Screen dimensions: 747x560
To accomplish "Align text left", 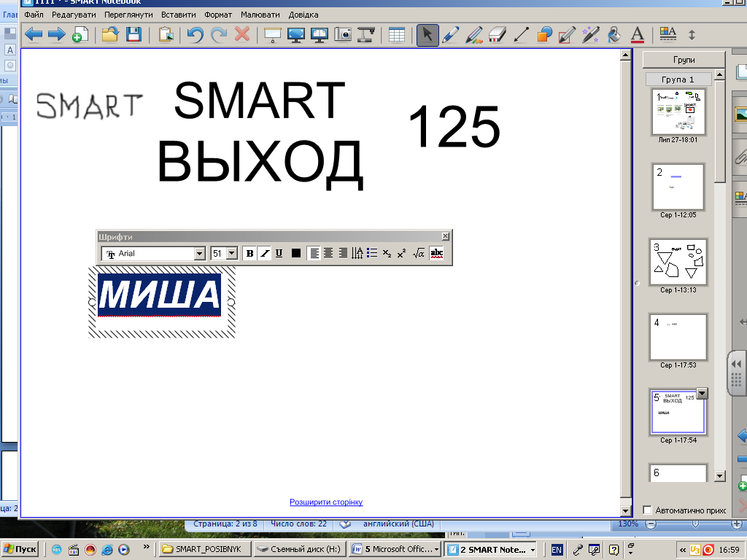I will pos(314,253).
